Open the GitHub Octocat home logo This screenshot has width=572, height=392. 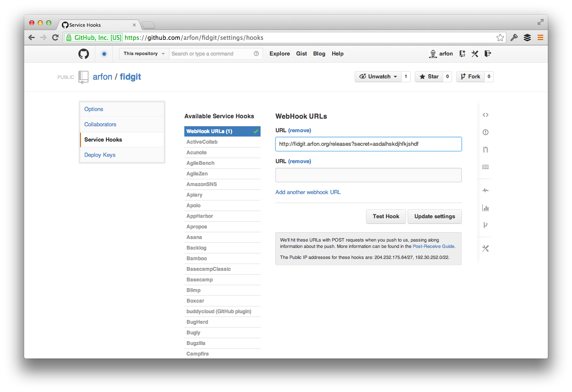click(x=84, y=54)
